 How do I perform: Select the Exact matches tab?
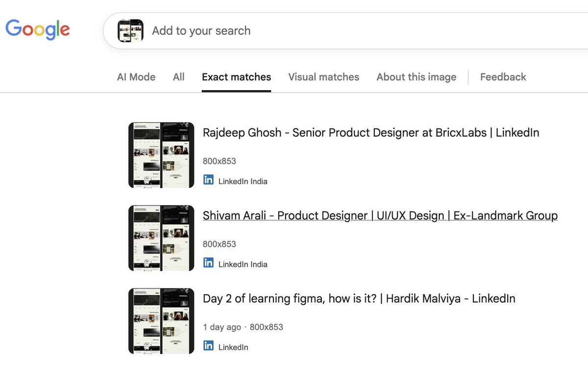(x=236, y=77)
